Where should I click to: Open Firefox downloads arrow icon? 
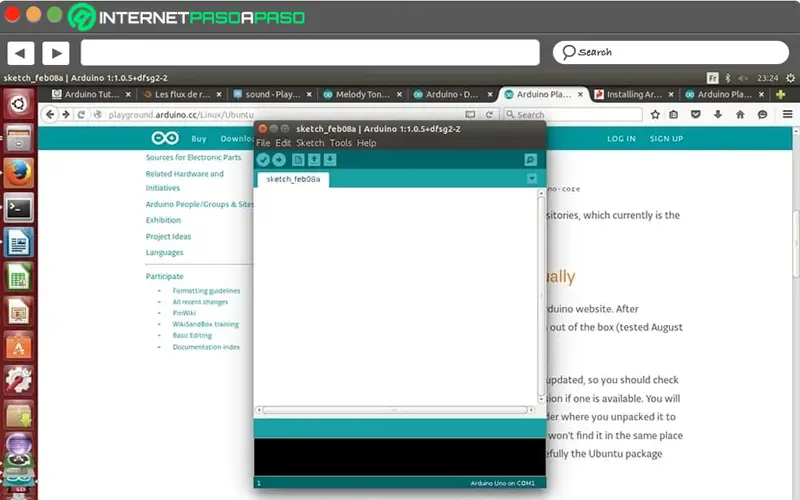[x=718, y=115]
